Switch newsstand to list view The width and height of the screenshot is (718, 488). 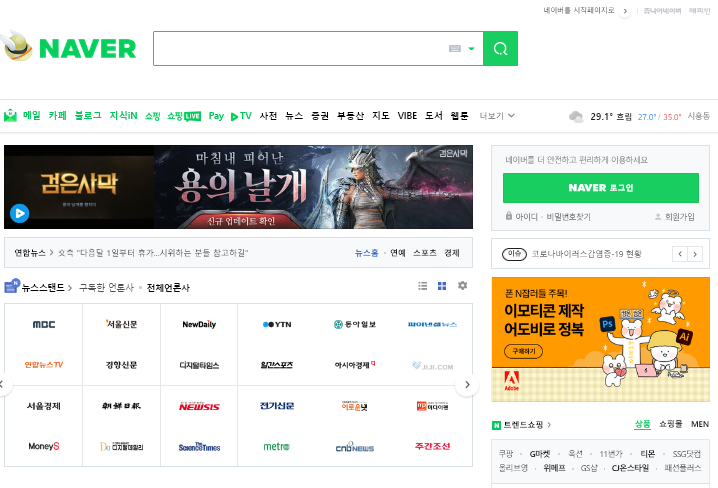(423, 286)
